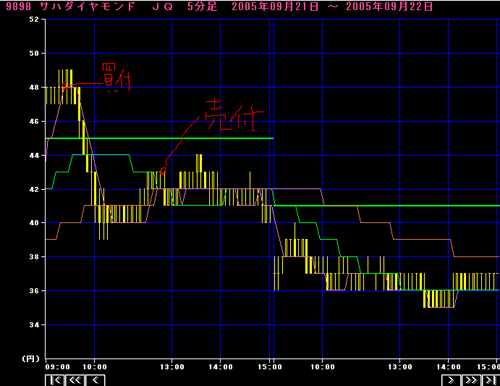This screenshot has width=500, height=386.
Task: Click the 42 price axis label
Action: coord(34,189)
